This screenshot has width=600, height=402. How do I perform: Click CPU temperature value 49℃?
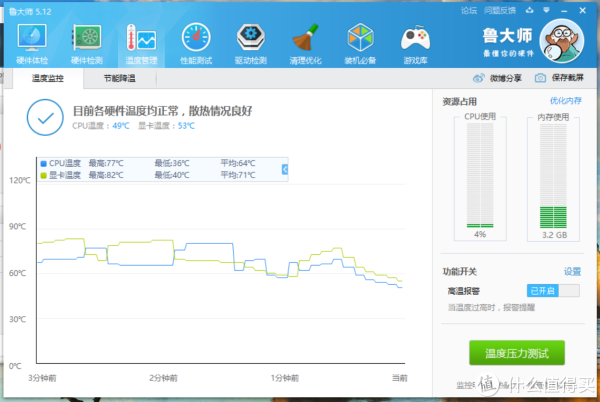click(121, 126)
